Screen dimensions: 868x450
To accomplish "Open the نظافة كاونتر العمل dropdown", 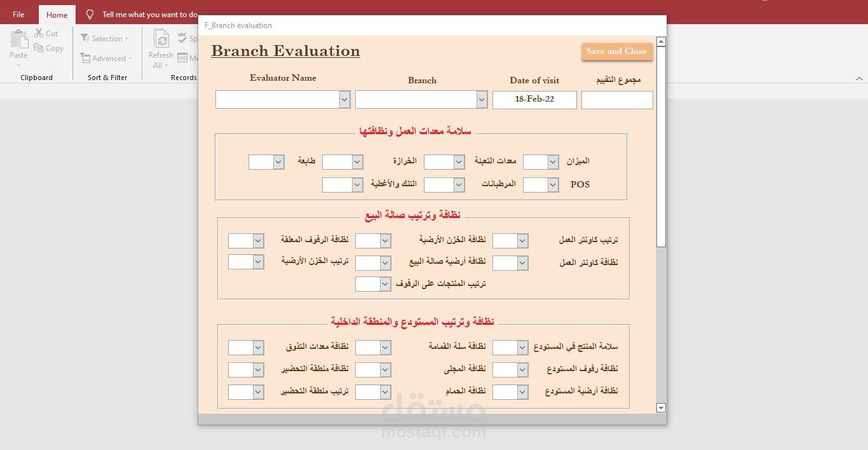I will 522,263.
